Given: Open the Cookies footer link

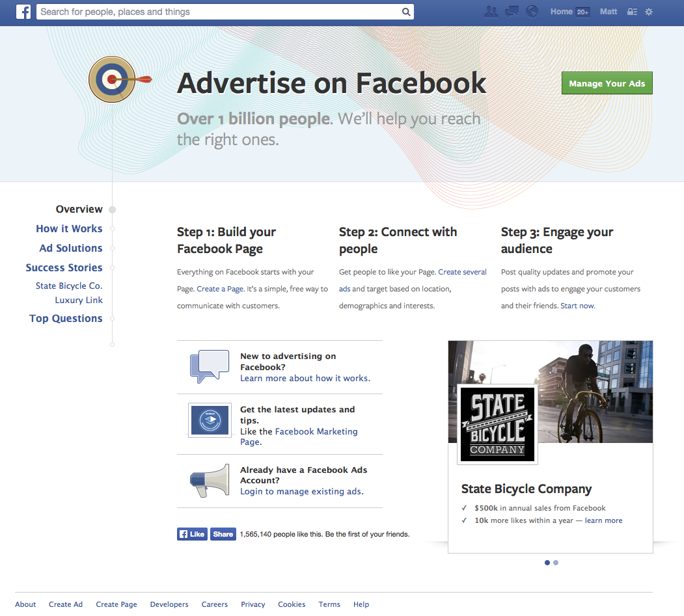Looking at the screenshot, I should pos(292,604).
